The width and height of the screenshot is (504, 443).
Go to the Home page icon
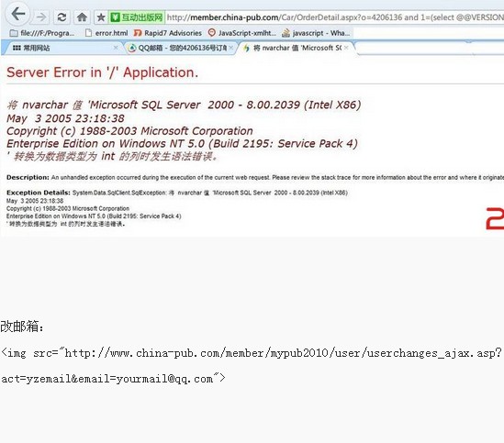[x=82, y=17]
